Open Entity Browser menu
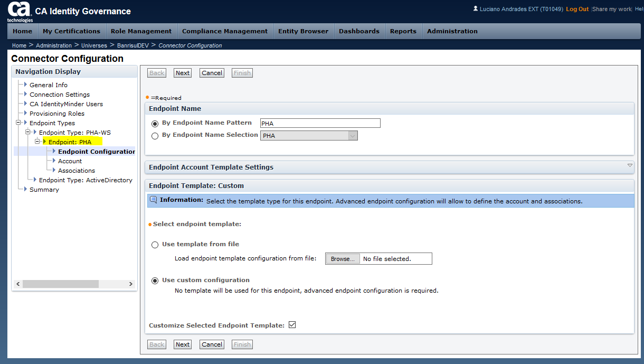Screen dimensions: 644x364 (x=304, y=31)
